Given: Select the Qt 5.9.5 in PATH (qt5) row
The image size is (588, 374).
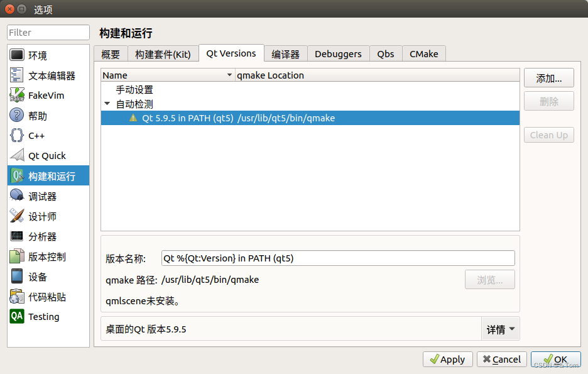Looking at the screenshot, I should (x=310, y=118).
